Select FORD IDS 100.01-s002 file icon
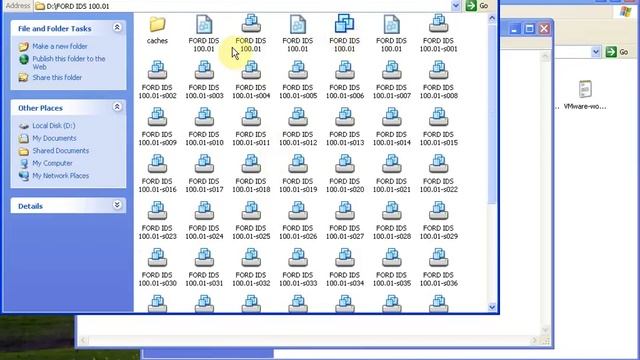The width and height of the screenshot is (640, 360). 157,70
